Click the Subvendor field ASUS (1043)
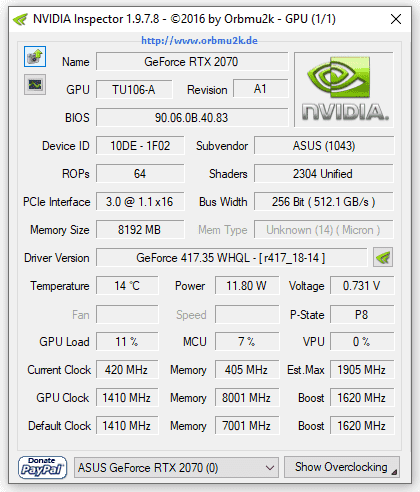Image resolution: width=420 pixels, height=492 pixels. pyautogui.click(x=324, y=146)
